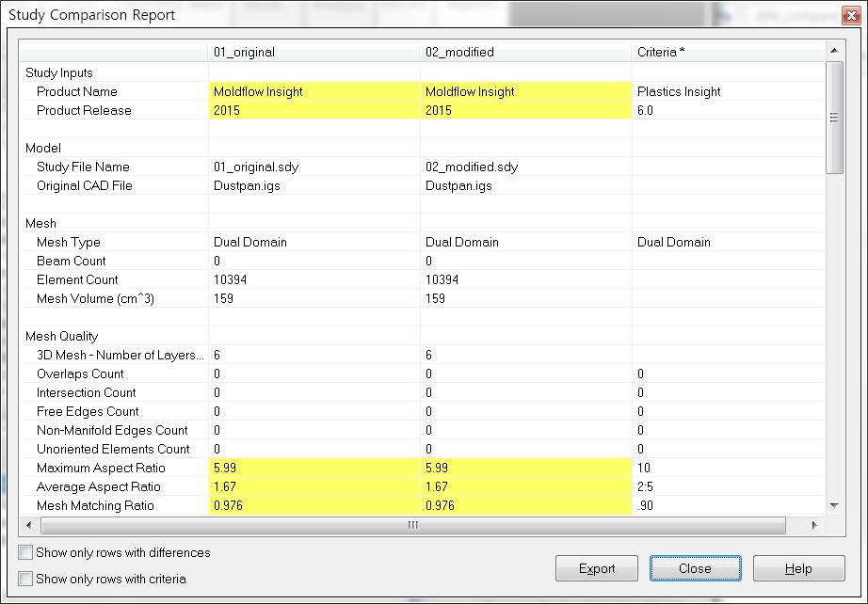
Task: Click the Beam Count row label
Action: click(72, 261)
